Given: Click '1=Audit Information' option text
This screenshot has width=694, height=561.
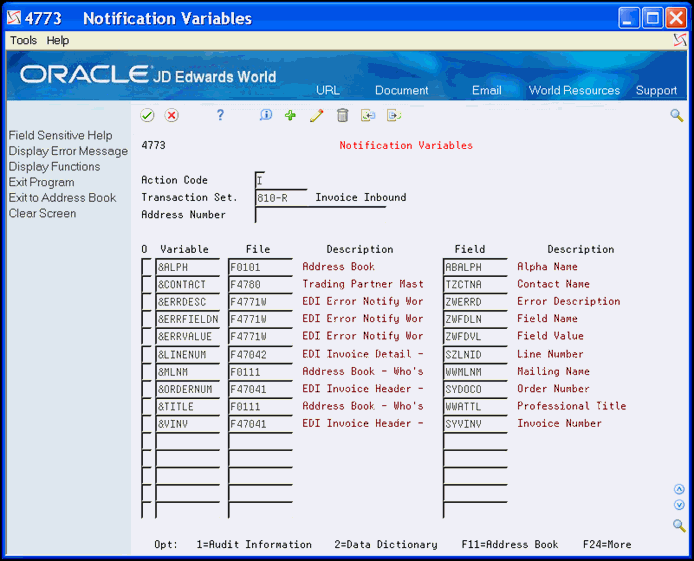Looking at the screenshot, I should (x=254, y=544).
